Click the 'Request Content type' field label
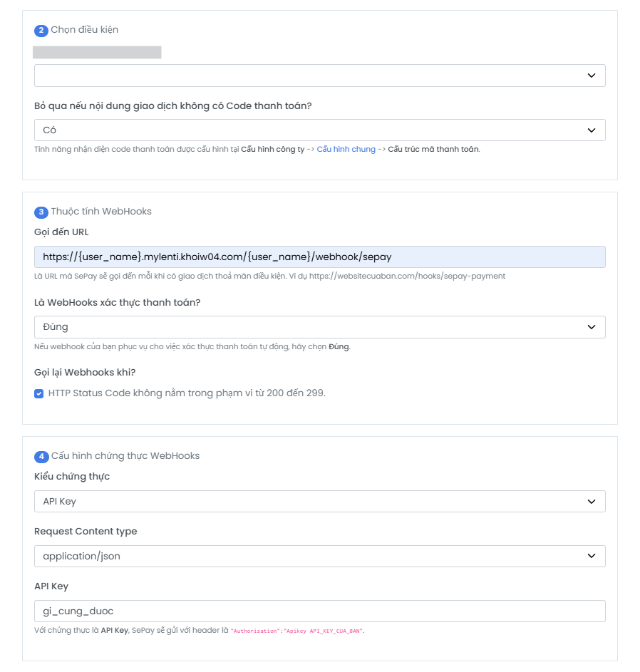The image size is (640, 672). point(86,532)
